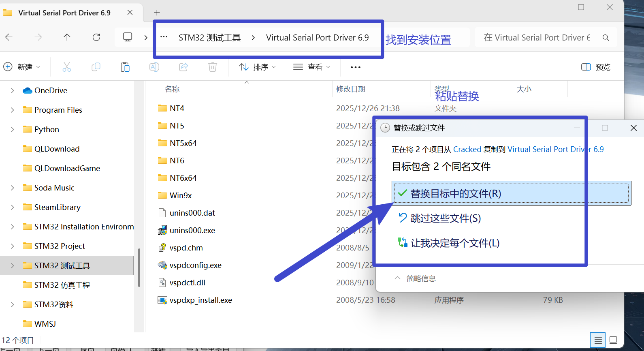Expand the OneDrive tree node
This screenshot has height=351, width=644.
[12, 90]
